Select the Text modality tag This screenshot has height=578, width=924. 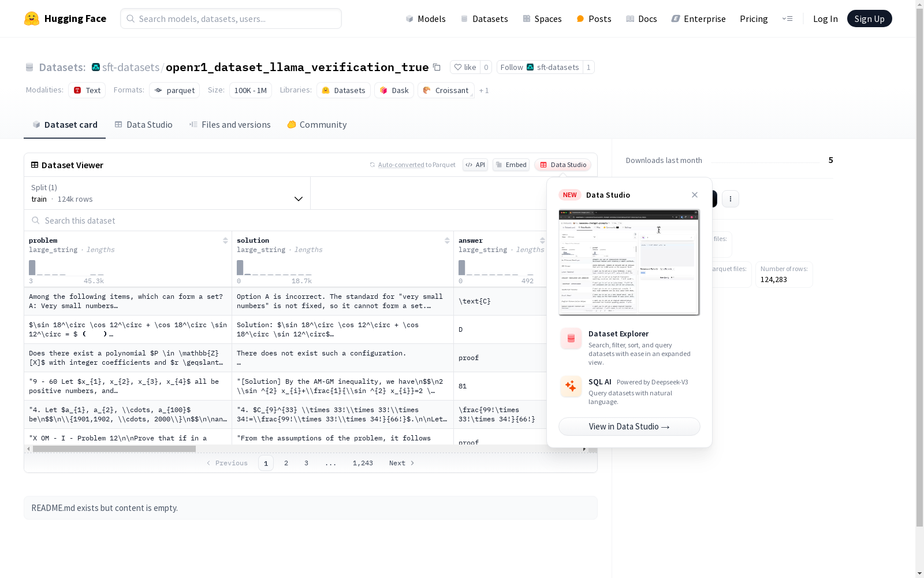click(x=87, y=90)
